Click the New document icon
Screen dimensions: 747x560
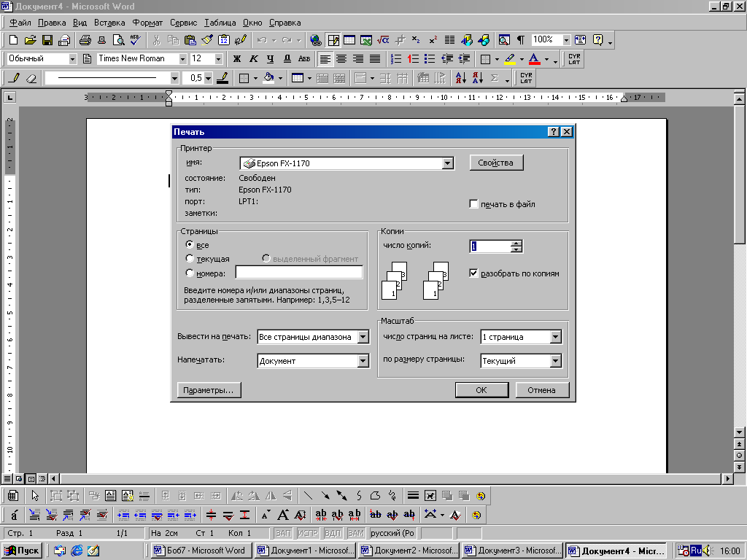13,40
